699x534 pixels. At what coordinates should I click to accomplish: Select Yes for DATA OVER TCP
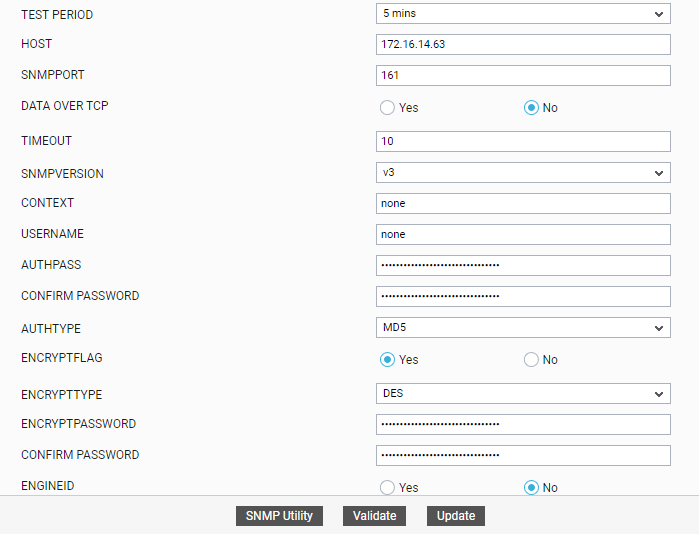387,108
